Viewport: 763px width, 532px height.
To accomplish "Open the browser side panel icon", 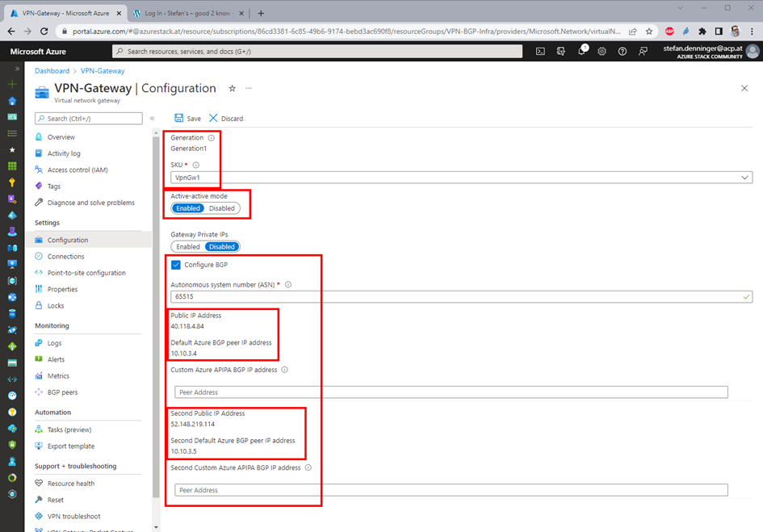I will 719,31.
